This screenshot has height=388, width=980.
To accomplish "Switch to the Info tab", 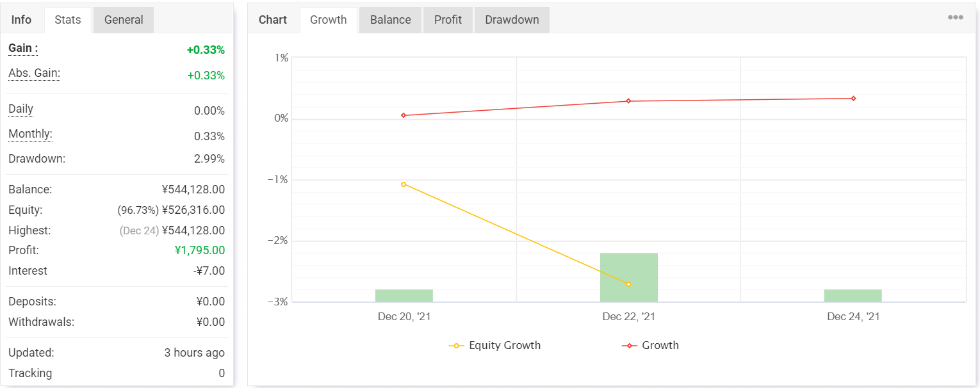I will 21,20.
